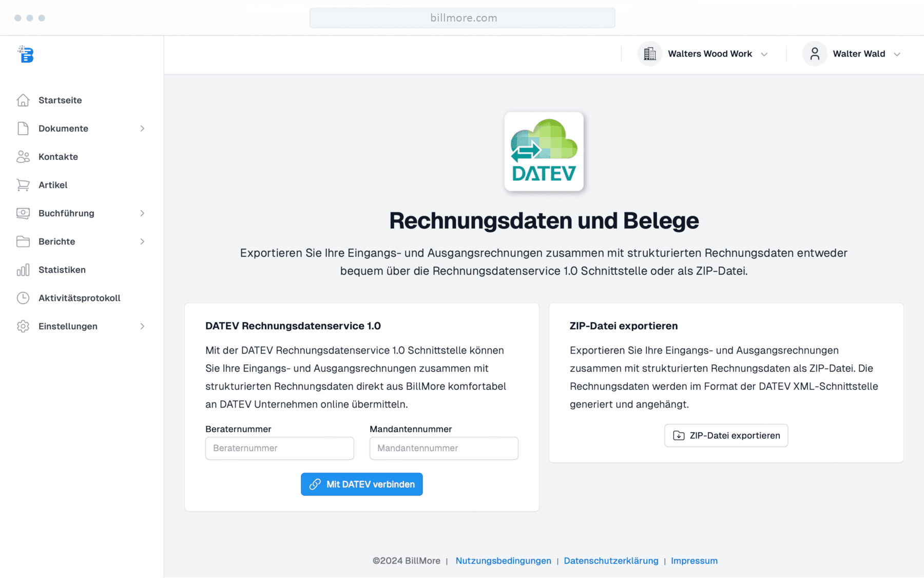Expand the Buchführung submenu chevron

[x=142, y=213]
